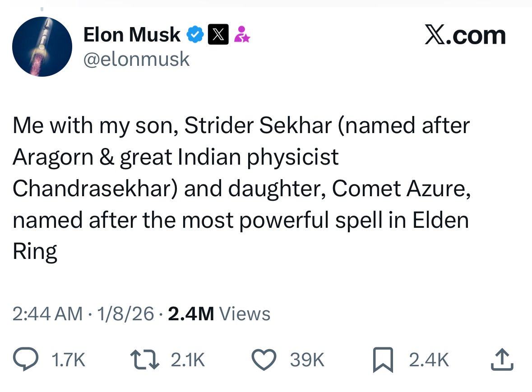This screenshot has height=392, width=532.
Task: Click the 39K likes count
Action: [x=307, y=360]
